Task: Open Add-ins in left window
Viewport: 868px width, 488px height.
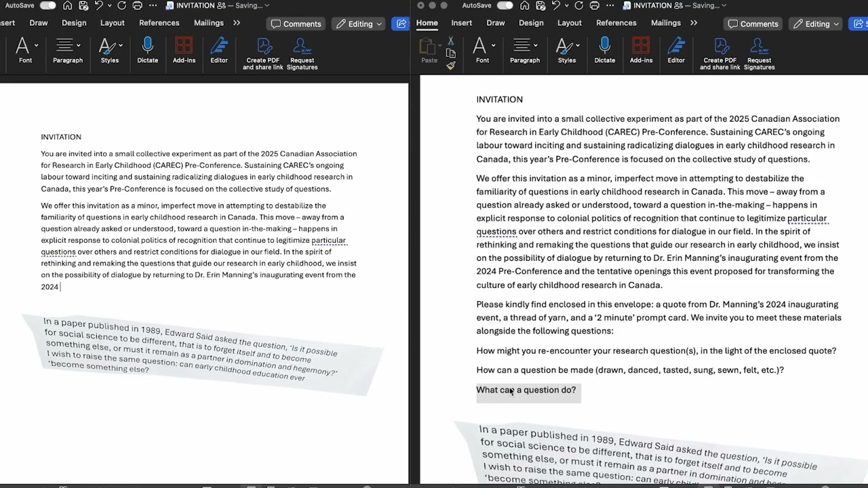Action: [x=184, y=51]
